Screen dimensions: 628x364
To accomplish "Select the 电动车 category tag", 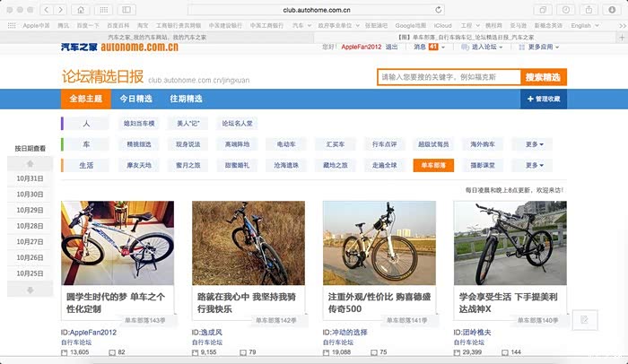I will click(x=286, y=144).
